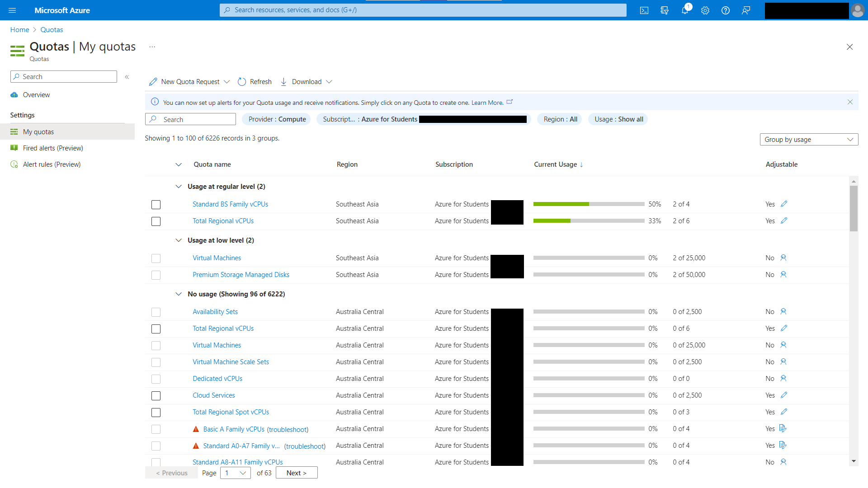Check the Premium Storage Managed Disks checkbox

click(156, 275)
